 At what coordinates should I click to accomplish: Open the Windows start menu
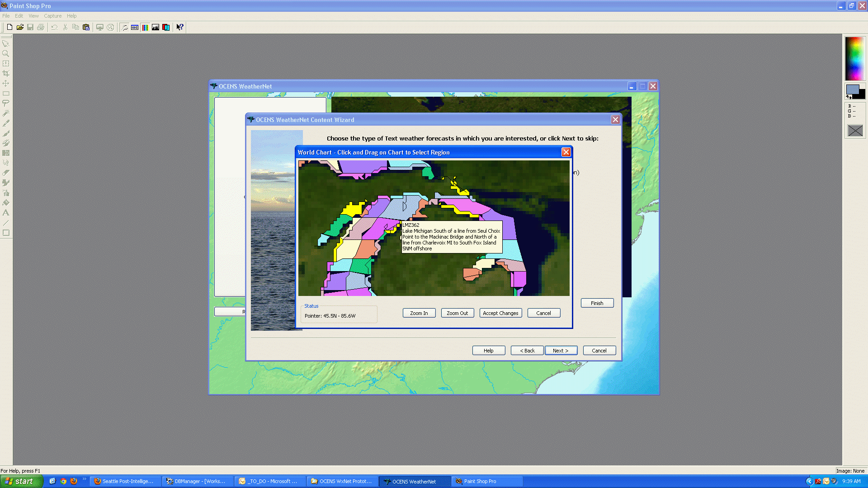22,481
